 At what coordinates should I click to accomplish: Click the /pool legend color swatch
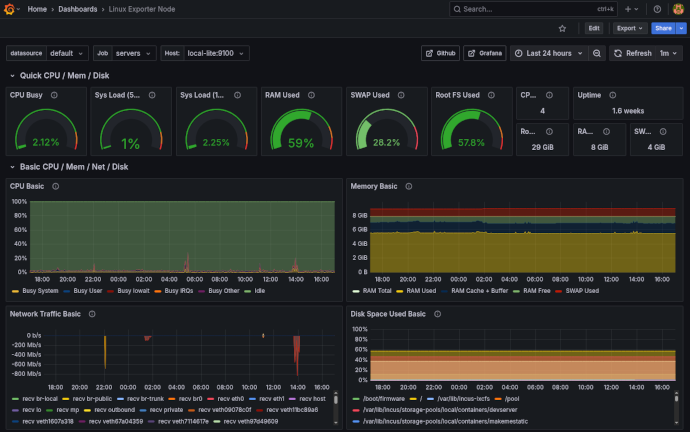tap(500, 399)
